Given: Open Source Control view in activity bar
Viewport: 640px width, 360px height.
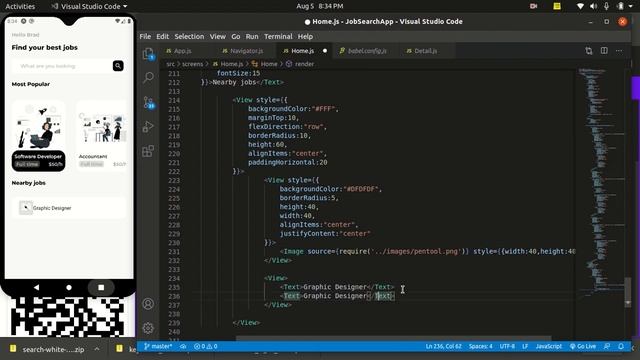Looking at the screenshot, I should 148,102.
